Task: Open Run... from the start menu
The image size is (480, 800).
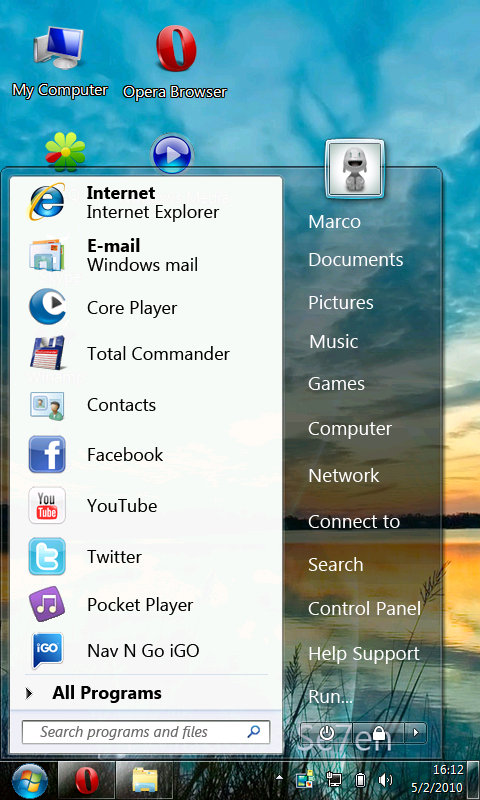Action: pyautogui.click(x=330, y=697)
